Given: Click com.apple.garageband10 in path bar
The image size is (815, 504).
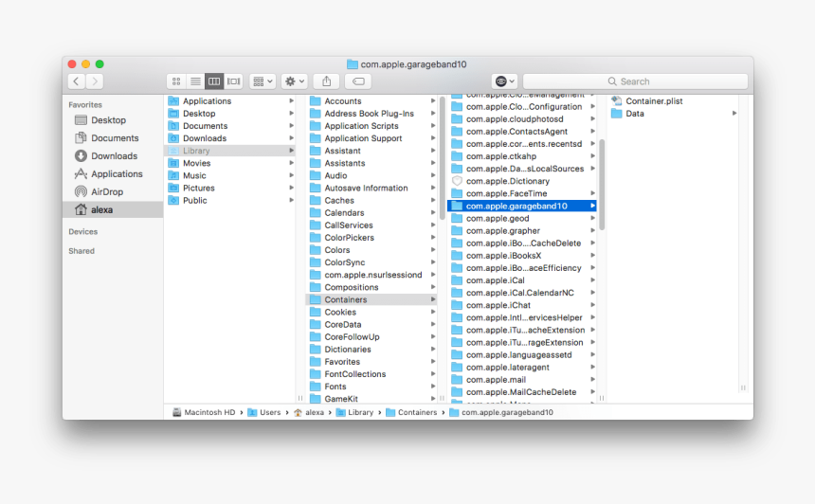Looking at the screenshot, I should click(x=501, y=412).
